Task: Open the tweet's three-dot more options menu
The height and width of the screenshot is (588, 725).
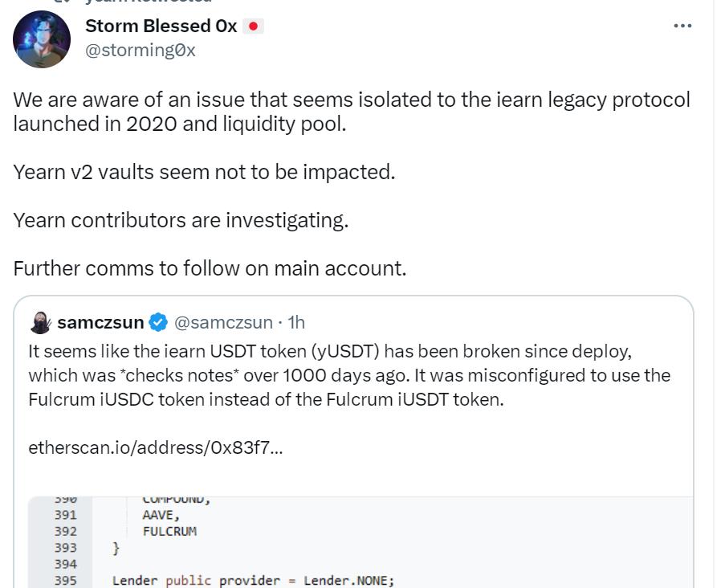Action: click(x=682, y=26)
